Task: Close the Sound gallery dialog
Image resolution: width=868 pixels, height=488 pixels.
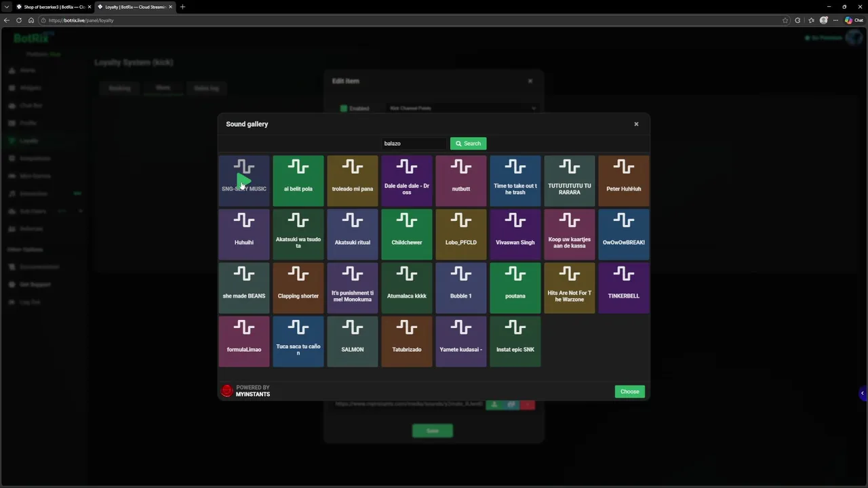Action: click(636, 124)
